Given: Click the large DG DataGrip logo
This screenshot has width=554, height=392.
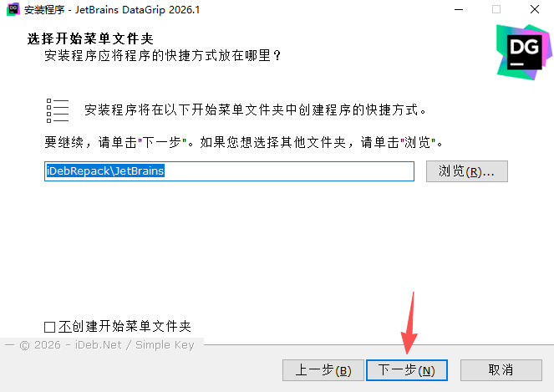Looking at the screenshot, I should click(524, 52).
